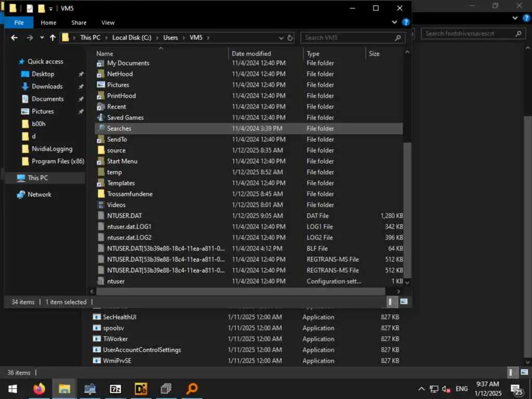Open recent locations dropdown arrow
Viewport: 532px width, 399px height.
pos(42,37)
